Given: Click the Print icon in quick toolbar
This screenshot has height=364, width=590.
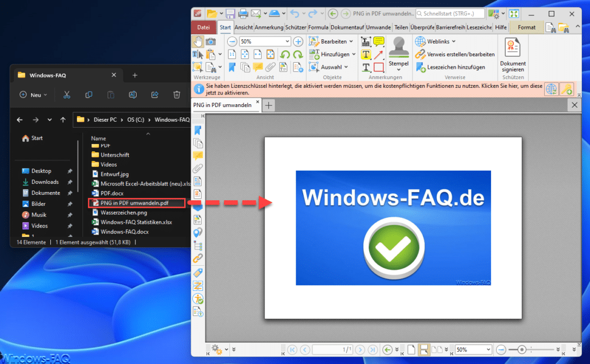Looking at the screenshot, I should click(x=243, y=14).
